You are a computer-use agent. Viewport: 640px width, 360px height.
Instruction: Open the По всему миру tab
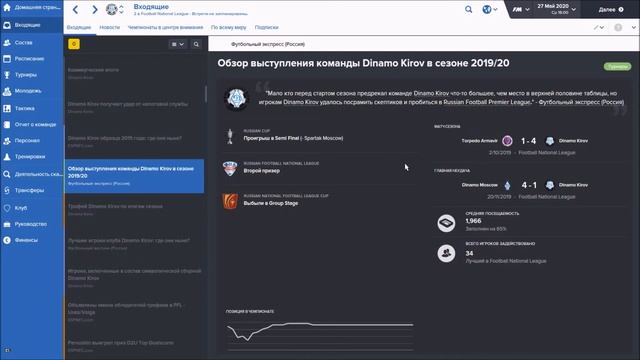point(229,27)
